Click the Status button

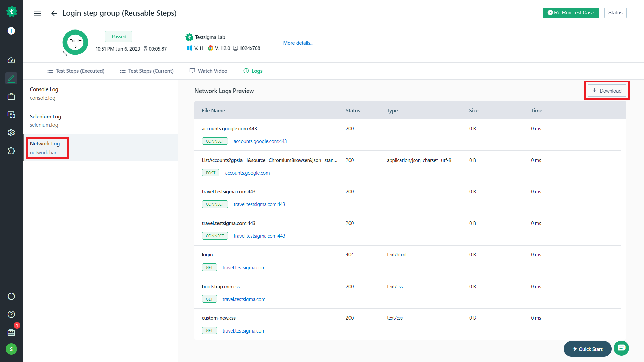[615, 13]
